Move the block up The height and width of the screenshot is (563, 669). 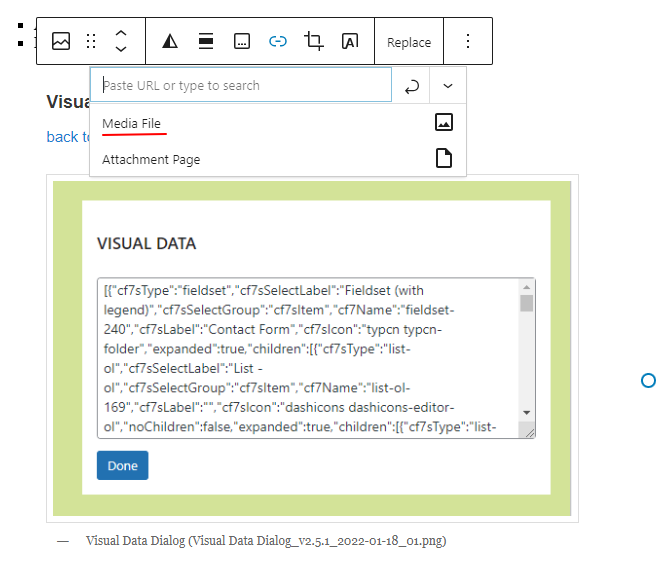tap(121, 33)
